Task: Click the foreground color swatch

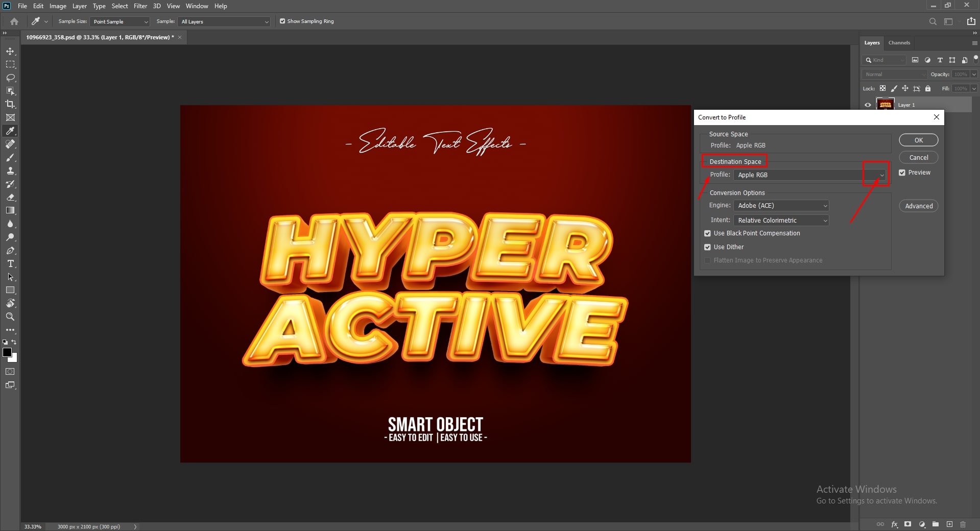Action: point(7,352)
